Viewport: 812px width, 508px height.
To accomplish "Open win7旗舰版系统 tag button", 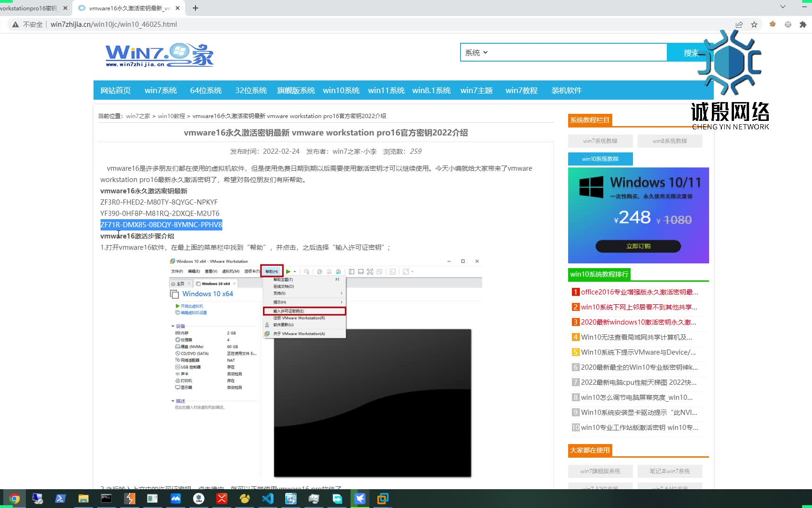I will [x=600, y=471].
